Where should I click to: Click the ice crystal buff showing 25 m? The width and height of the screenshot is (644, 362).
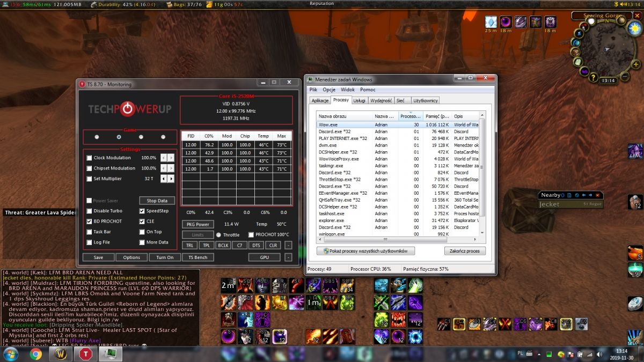pyautogui.click(x=491, y=22)
